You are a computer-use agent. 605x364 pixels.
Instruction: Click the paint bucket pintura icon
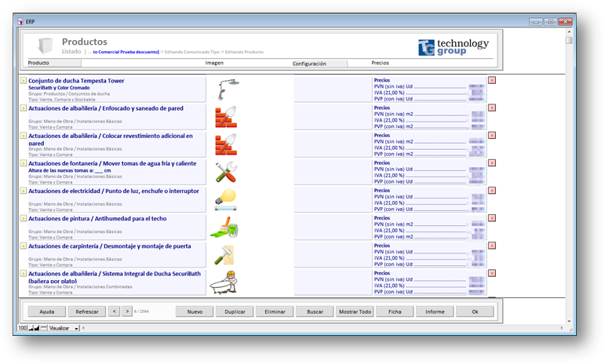[226, 227]
